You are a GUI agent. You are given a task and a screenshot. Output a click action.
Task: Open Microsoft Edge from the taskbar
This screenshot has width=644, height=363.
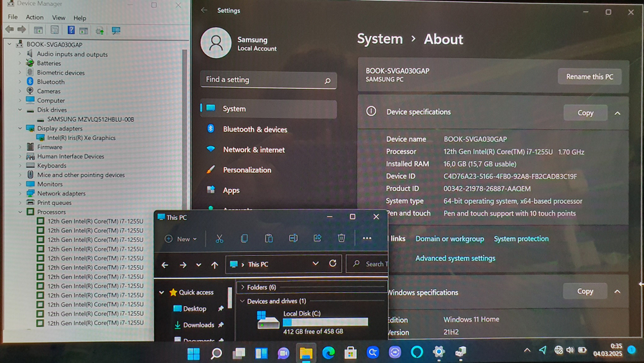pos(328,353)
